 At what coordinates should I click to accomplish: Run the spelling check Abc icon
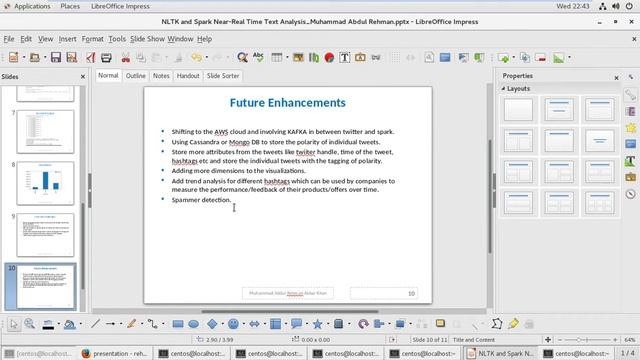(258, 57)
